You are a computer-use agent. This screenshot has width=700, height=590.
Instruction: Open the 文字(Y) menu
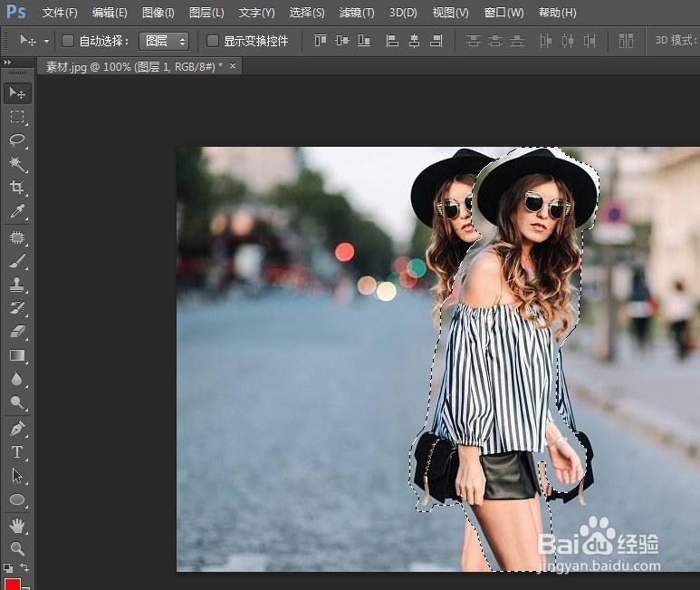point(256,13)
